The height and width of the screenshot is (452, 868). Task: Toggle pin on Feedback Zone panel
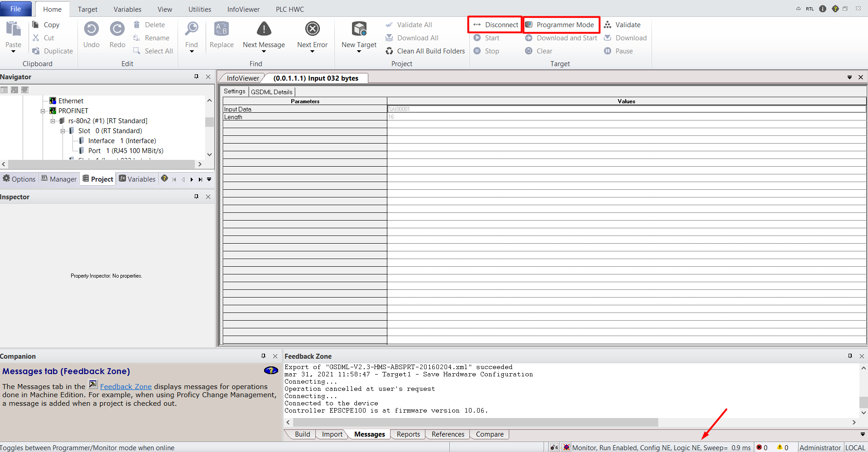click(x=850, y=356)
